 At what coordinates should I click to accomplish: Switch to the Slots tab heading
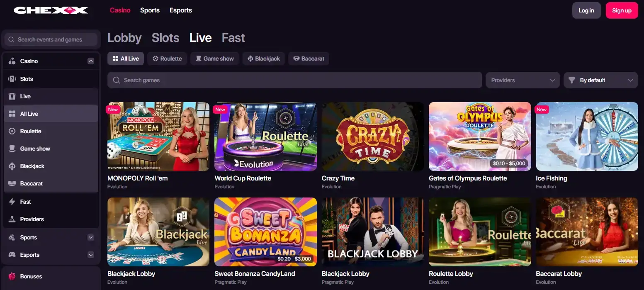pyautogui.click(x=165, y=38)
